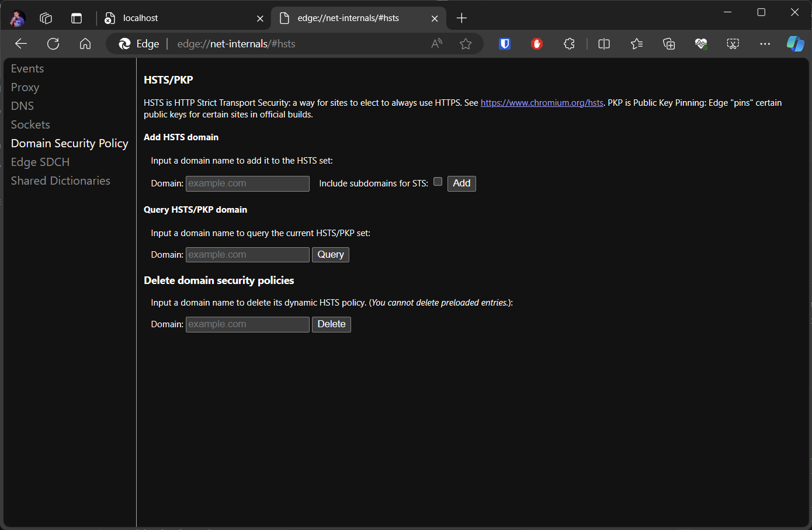
Task: Open Sockets section in sidebar
Action: [x=30, y=124]
